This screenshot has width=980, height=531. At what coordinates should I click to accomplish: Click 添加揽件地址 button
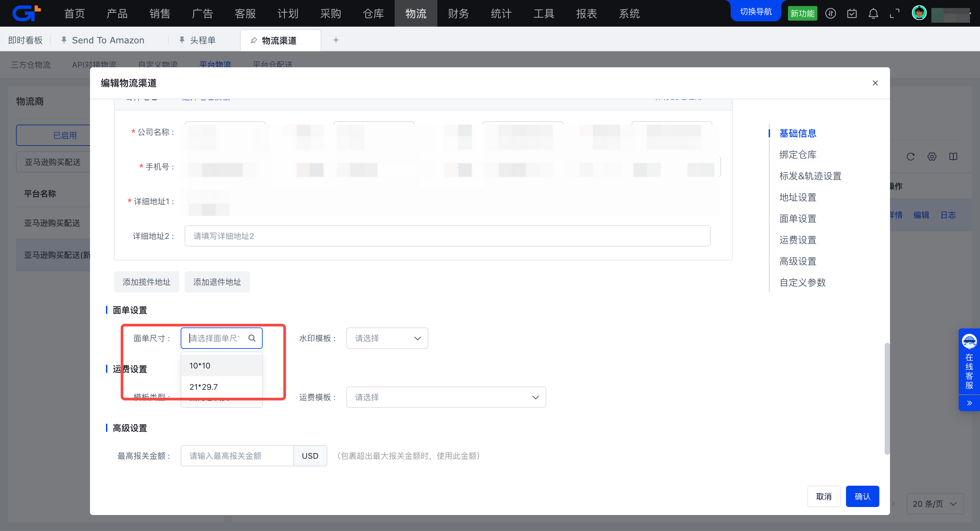click(146, 281)
